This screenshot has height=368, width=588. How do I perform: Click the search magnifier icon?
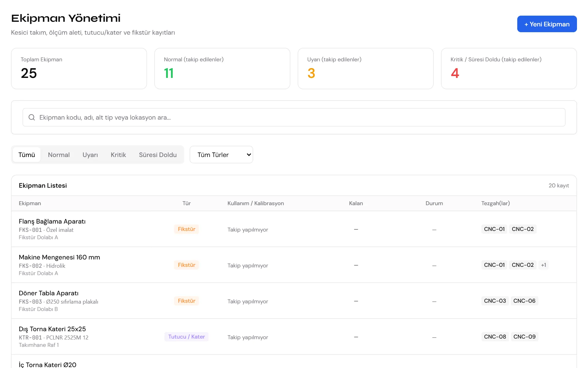point(32,117)
